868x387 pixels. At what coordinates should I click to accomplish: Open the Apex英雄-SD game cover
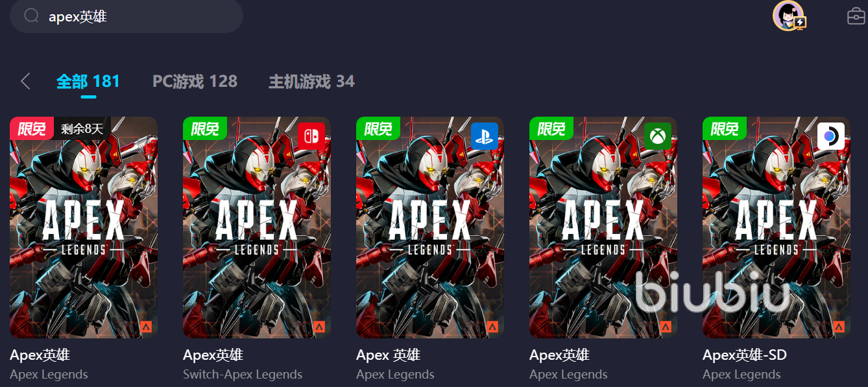[x=777, y=228]
